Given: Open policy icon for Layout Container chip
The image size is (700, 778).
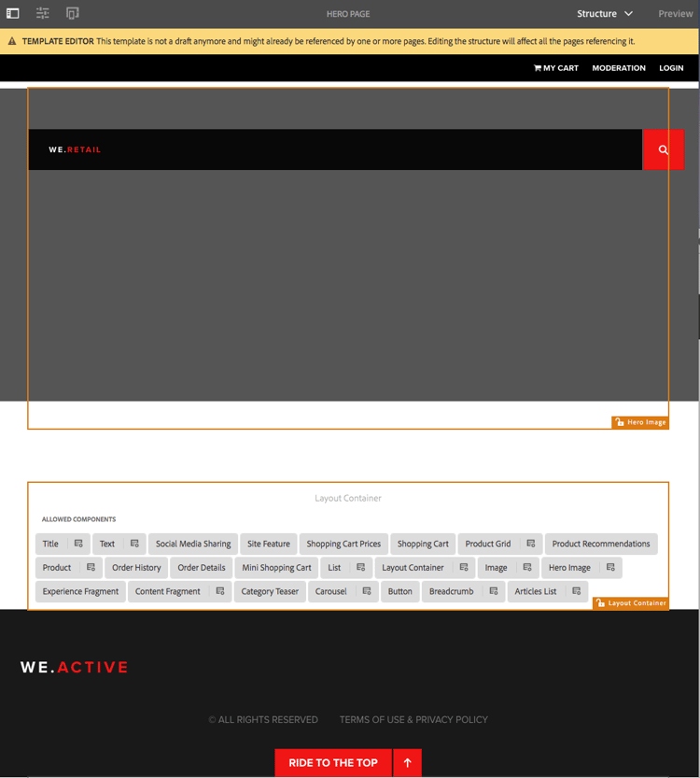Looking at the screenshot, I should pos(464,568).
